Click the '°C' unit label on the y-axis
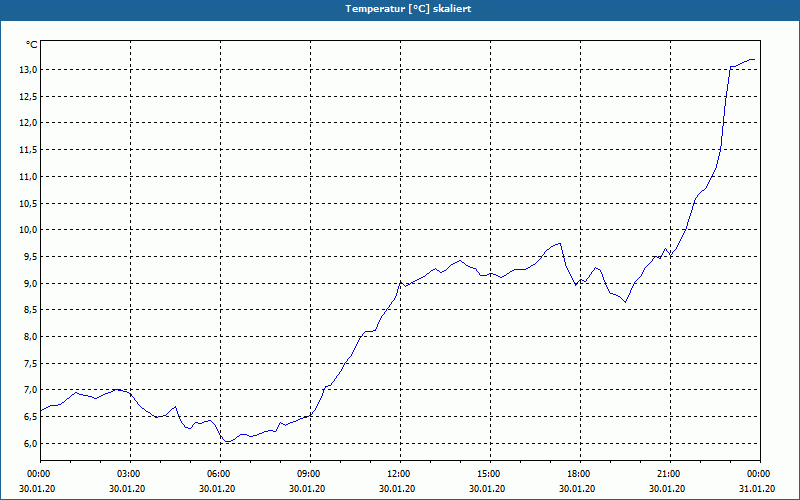The width and height of the screenshot is (800, 500). [32, 45]
